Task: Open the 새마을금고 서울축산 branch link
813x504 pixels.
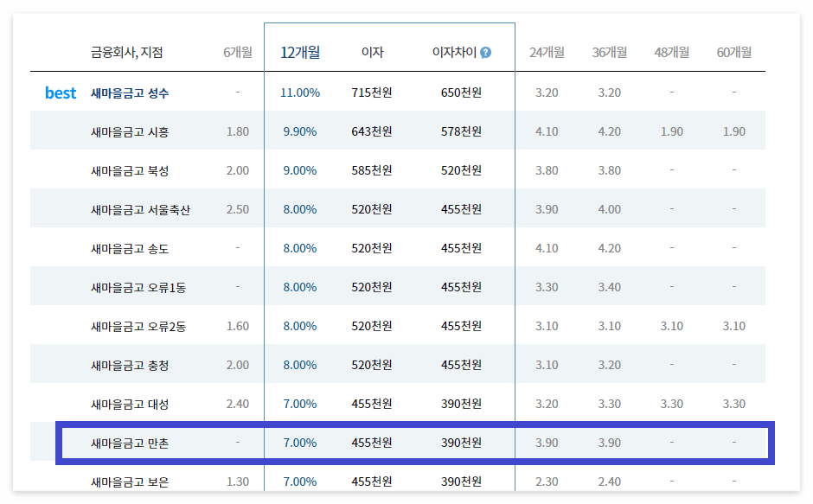Action: [140, 209]
